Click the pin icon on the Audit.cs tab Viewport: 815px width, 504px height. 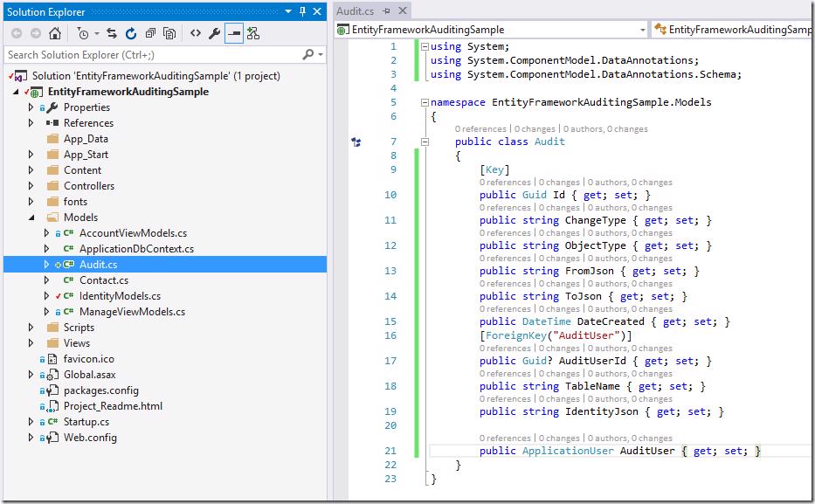click(x=386, y=10)
